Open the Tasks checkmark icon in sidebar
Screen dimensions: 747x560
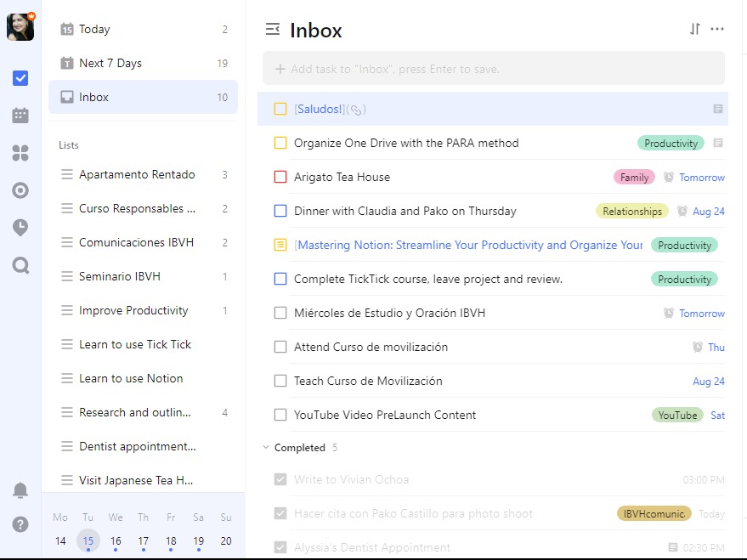tap(20, 78)
